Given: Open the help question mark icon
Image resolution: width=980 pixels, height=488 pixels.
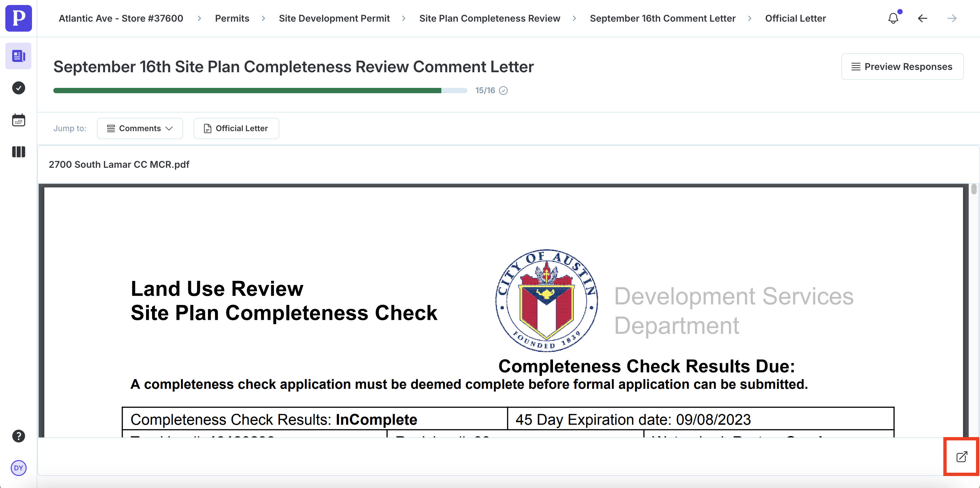Looking at the screenshot, I should click(x=18, y=436).
